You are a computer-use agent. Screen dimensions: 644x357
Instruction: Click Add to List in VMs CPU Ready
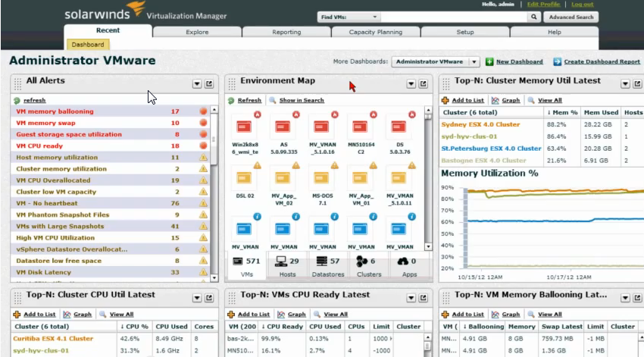[x=253, y=315]
